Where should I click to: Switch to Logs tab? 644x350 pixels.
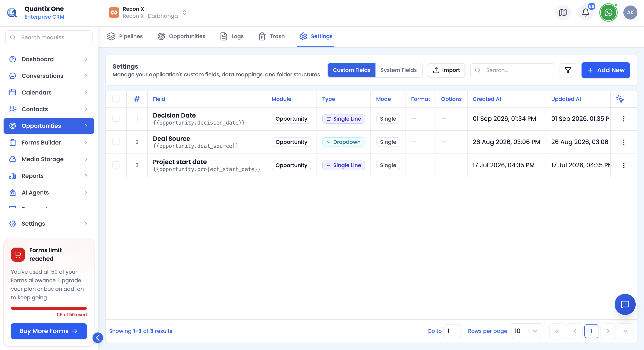[232, 37]
